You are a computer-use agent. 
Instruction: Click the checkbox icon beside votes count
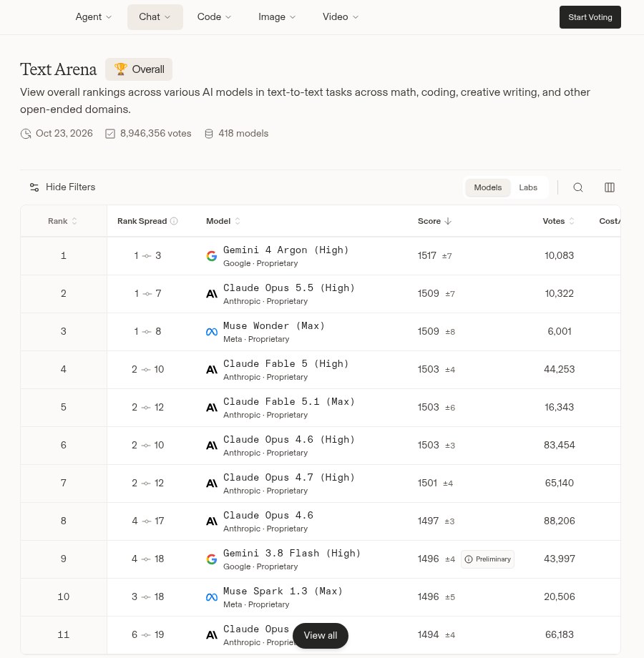click(x=110, y=134)
